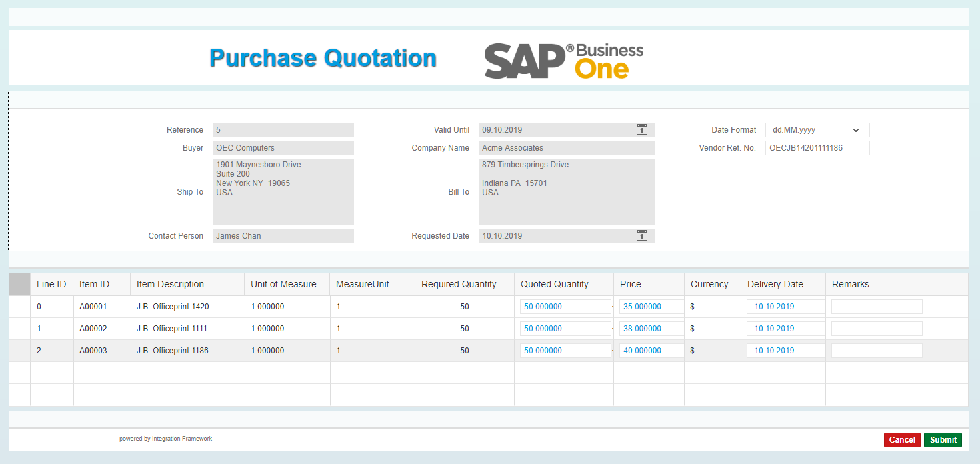Open the Requested Date calendar icon
Image resolution: width=980 pixels, height=464 pixels.
641,236
